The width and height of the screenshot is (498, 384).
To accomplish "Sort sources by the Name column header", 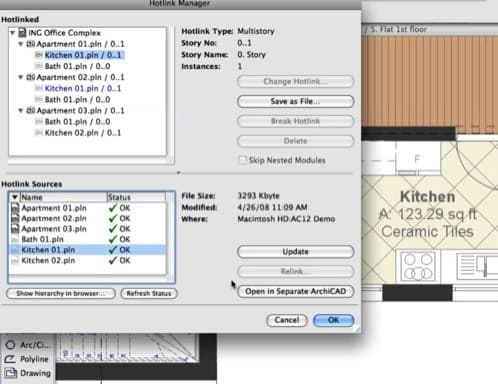I will (63, 197).
